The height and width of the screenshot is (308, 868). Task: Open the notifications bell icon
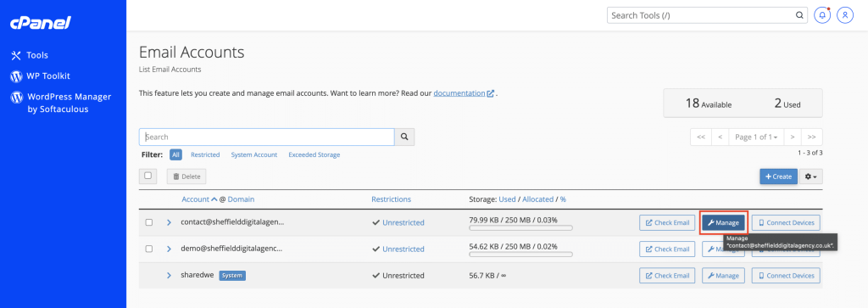822,15
